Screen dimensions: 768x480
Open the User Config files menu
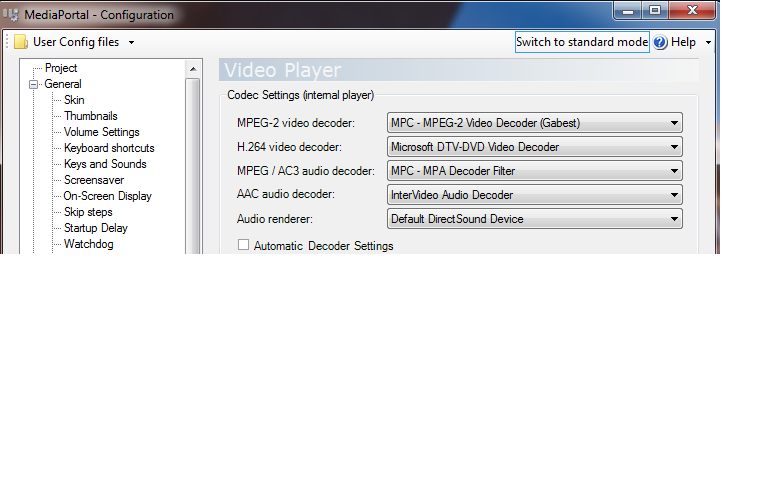click(x=75, y=42)
